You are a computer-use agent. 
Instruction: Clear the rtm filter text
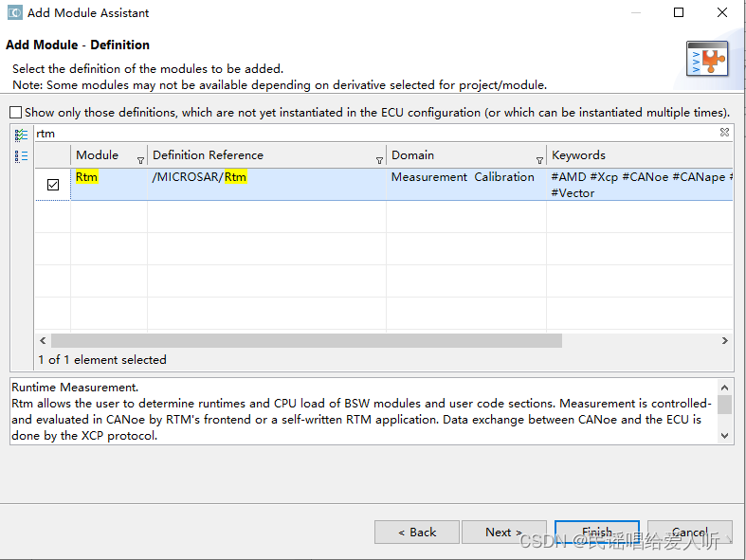(724, 134)
